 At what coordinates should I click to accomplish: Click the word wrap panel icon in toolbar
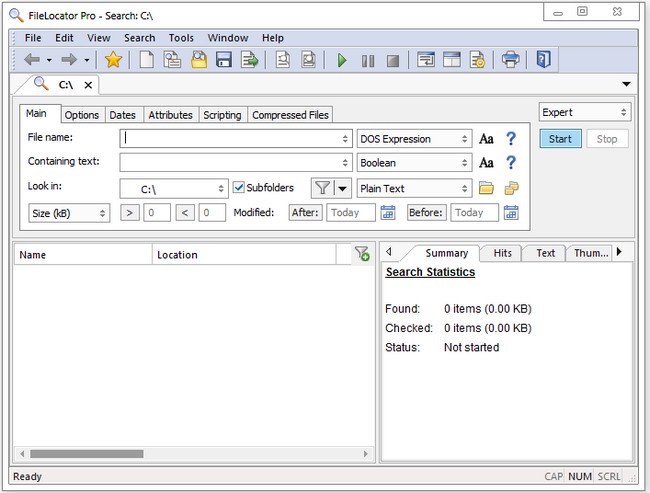point(426,60)
